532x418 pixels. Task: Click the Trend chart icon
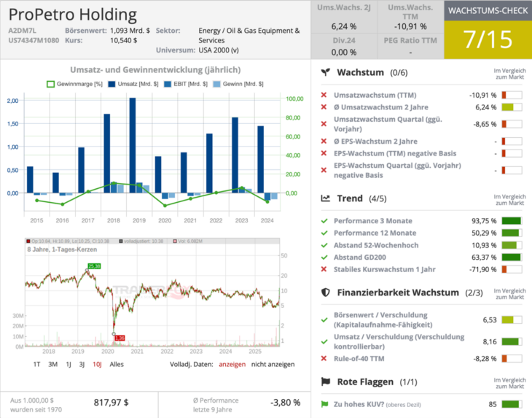tap(326, 198)
